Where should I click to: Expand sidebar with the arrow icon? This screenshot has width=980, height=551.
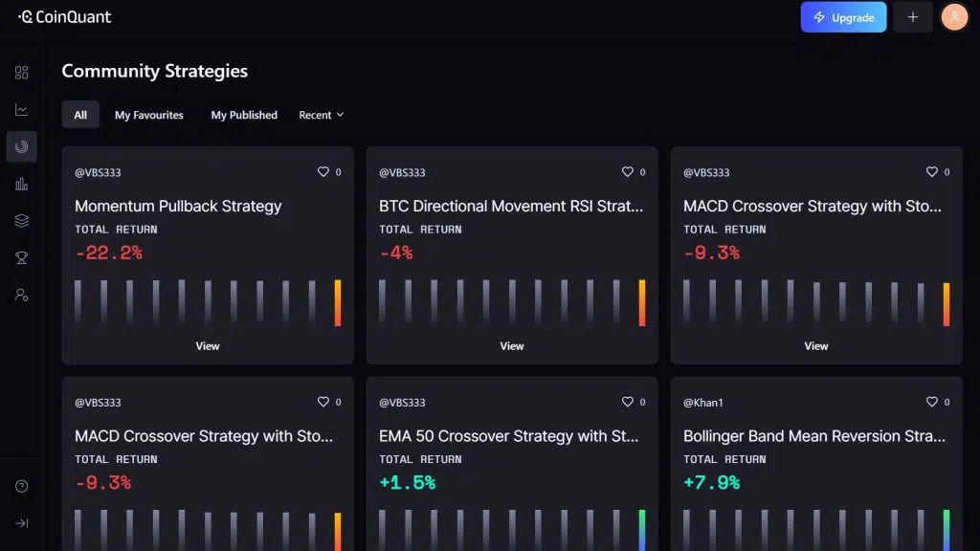(x=21, y=523)
